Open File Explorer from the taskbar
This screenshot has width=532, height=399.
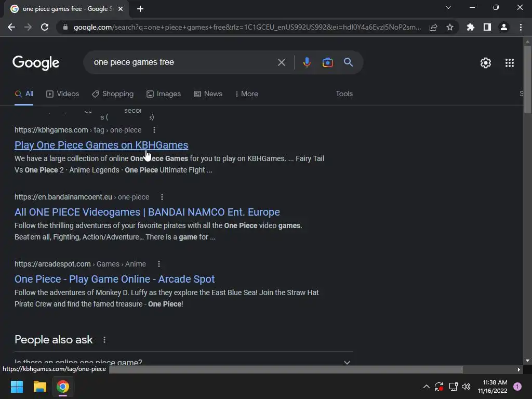pos(39,387)
